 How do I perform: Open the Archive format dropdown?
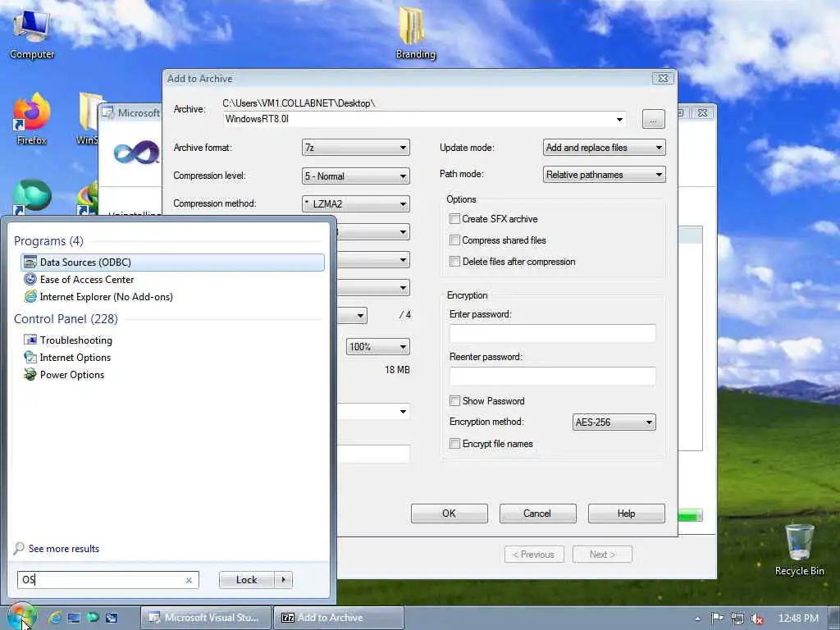coord(356,148)
